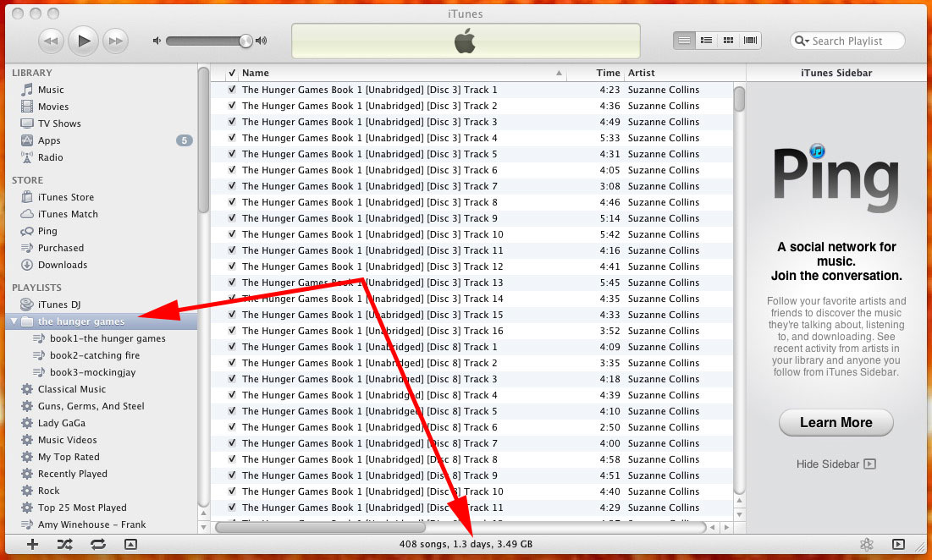Click the track list horizontal scrollbar
Image resolution: width=932 pixels, height=560 pixels.
pyautogui.click(x=320, y=527)
